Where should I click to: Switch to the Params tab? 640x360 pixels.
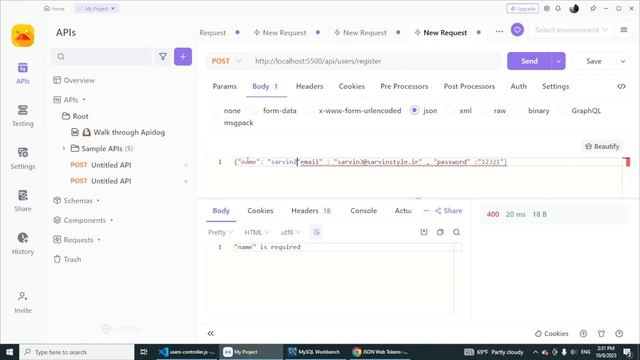tap(224, 86)
